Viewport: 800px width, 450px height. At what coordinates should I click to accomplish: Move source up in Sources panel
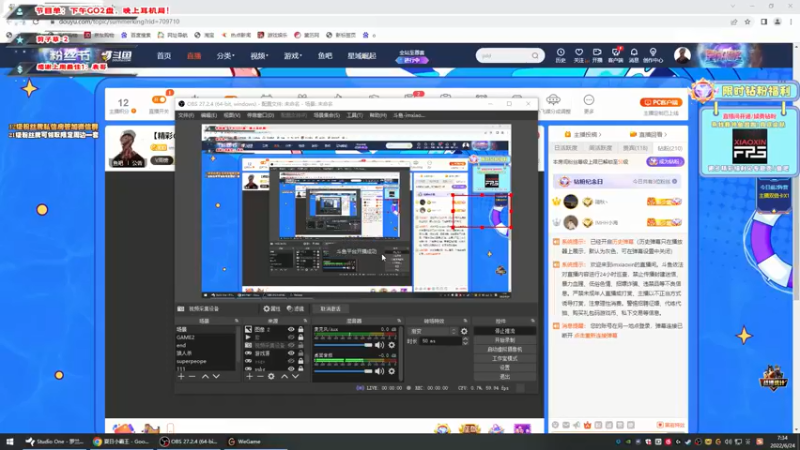[284, 377]
